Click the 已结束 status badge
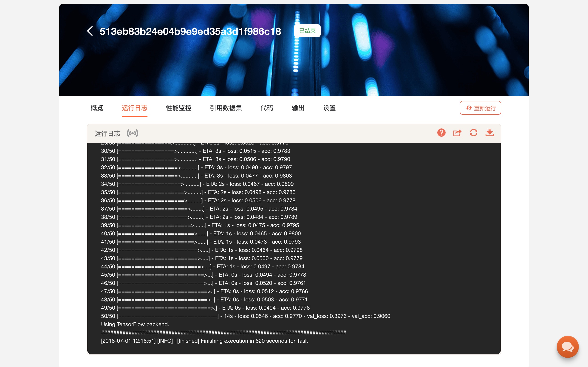Screen dimensions: 588x367 [307, 31]
